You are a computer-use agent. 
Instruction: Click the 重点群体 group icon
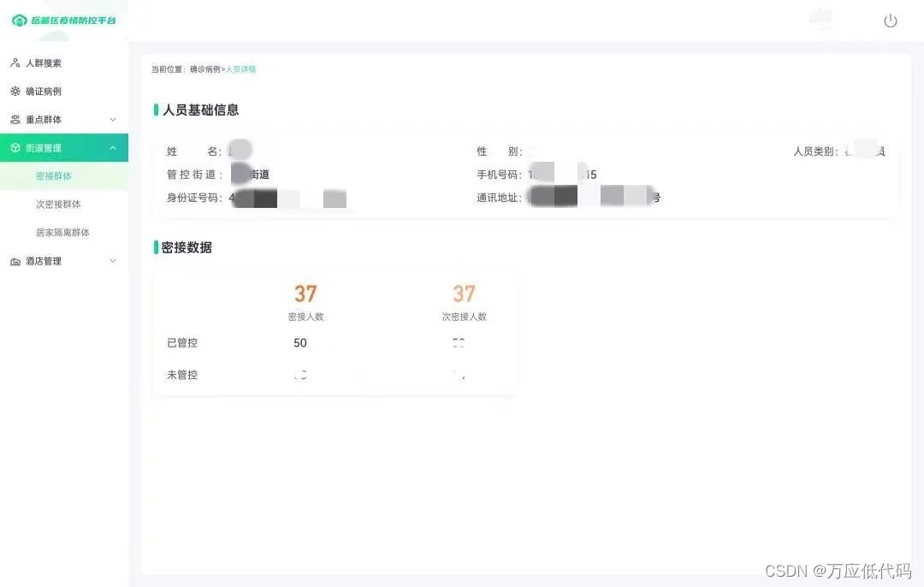(15, 120)
